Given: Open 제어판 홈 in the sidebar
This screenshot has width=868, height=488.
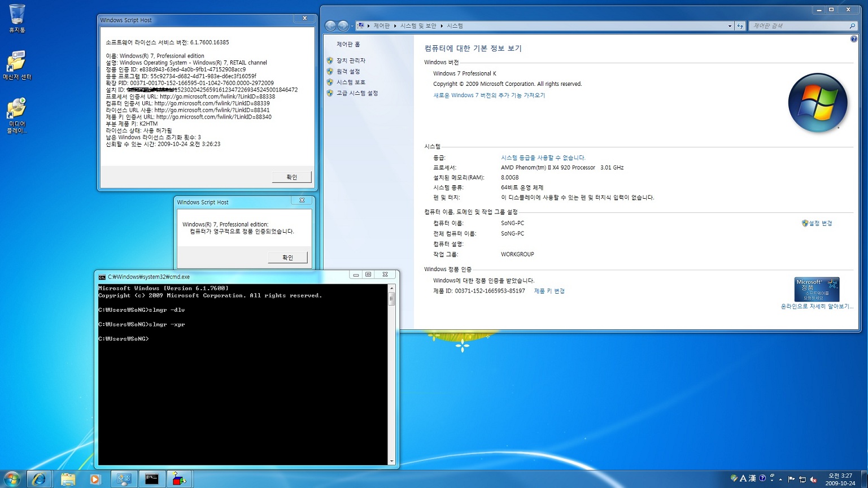Looking at the screenshot, I should [x=348, y=44].
